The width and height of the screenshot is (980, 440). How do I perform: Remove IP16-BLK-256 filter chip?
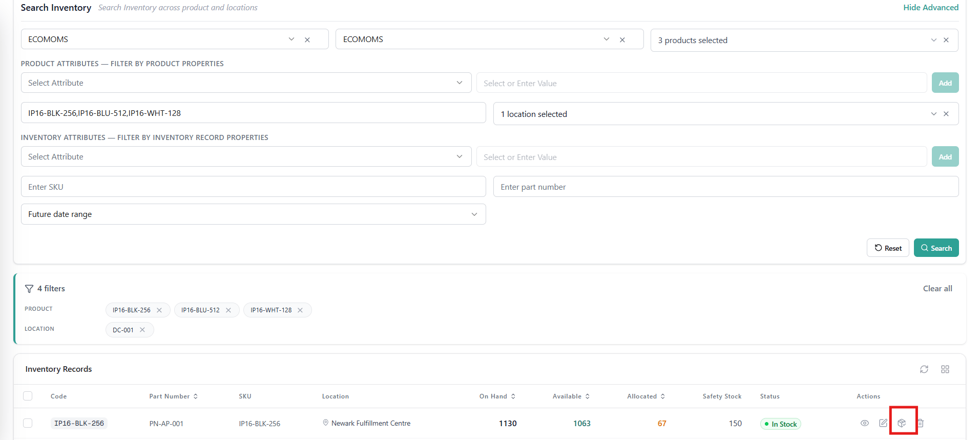(159, 310)
